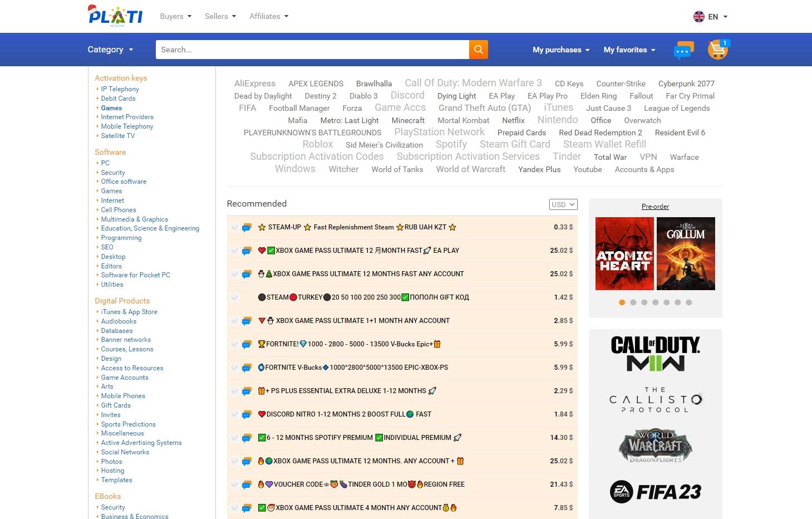
Task: Select first orange carousel dot
Action: click(622, 302)
